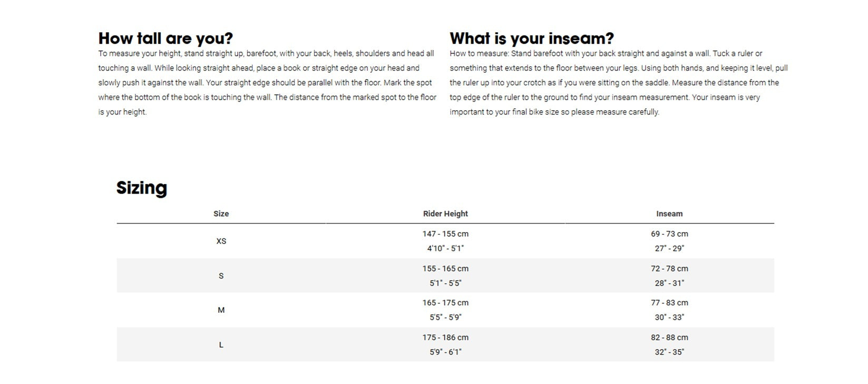Click the 5'9" - 6'1" height text
868x384 pixels.
(x=445, y=352)
